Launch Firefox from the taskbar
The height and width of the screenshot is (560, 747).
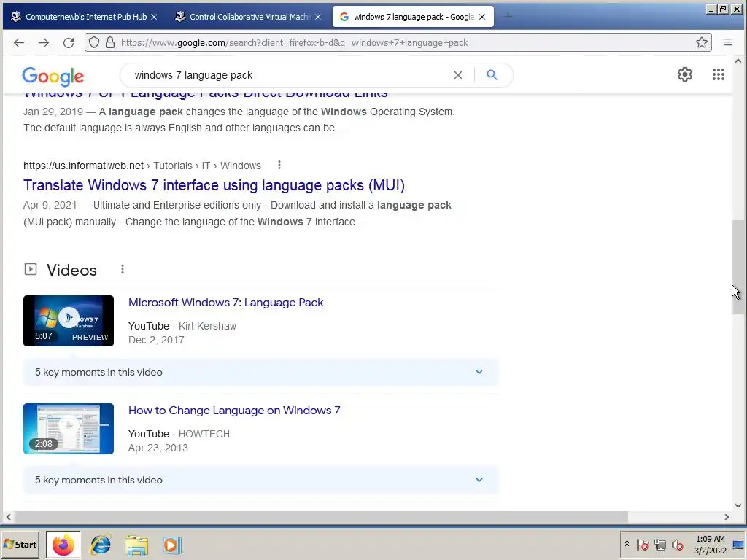click(63, 545)
